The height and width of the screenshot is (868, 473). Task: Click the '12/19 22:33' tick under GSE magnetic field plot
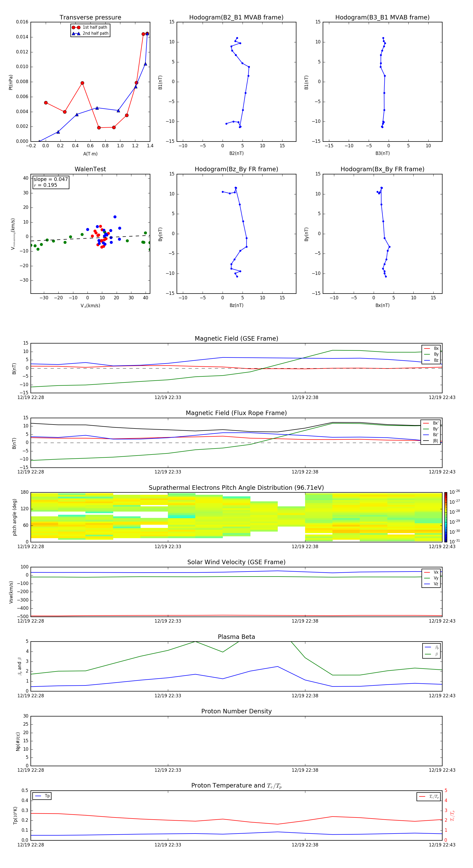pyautogui.click(x=168, y=398)
